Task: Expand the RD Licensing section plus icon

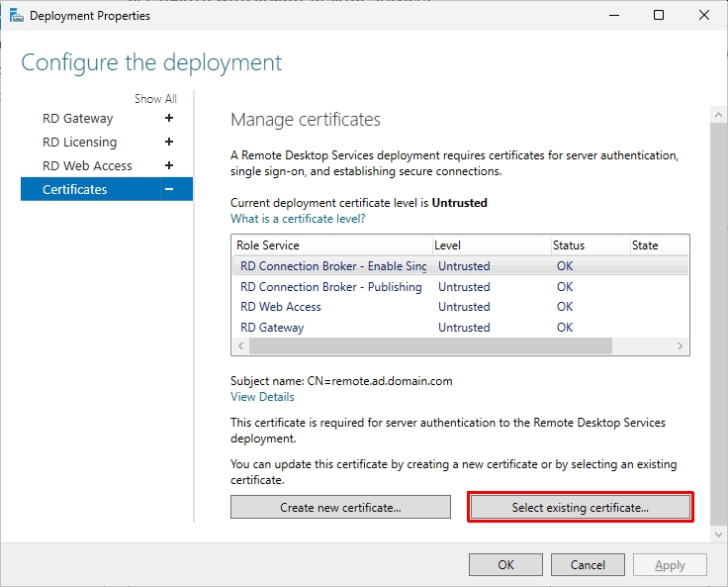Action: click(x=169, y=142)
